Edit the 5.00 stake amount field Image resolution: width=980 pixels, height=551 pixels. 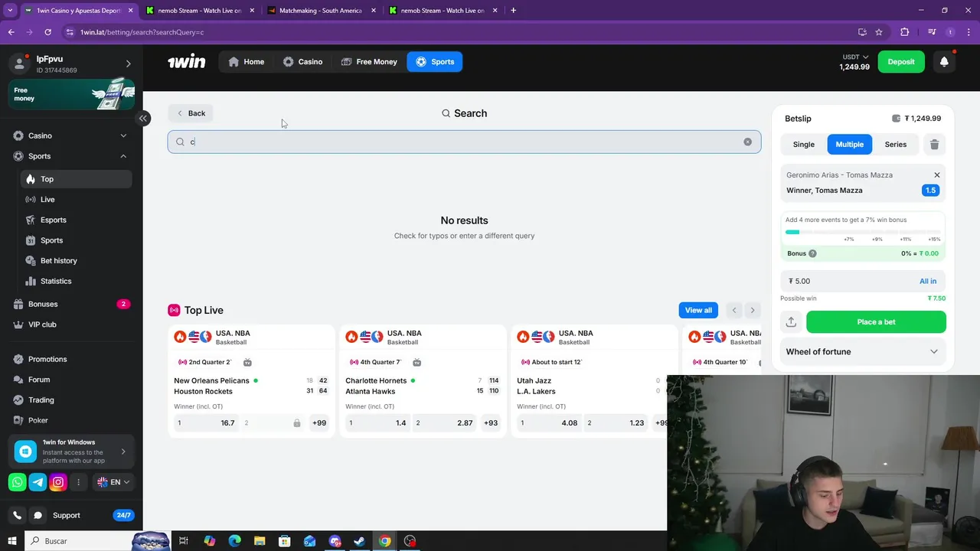(x=850, y=282)
